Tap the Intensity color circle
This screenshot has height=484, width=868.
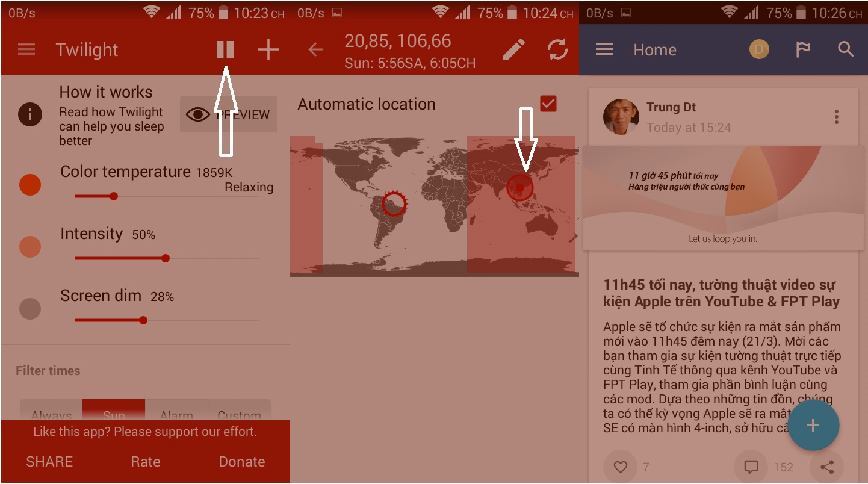[x=30, y=247]
